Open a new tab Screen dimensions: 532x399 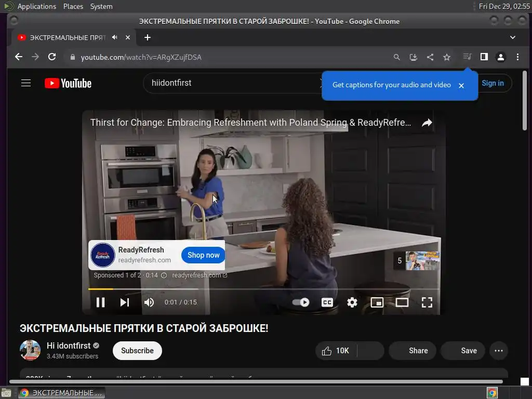point(147,37)
